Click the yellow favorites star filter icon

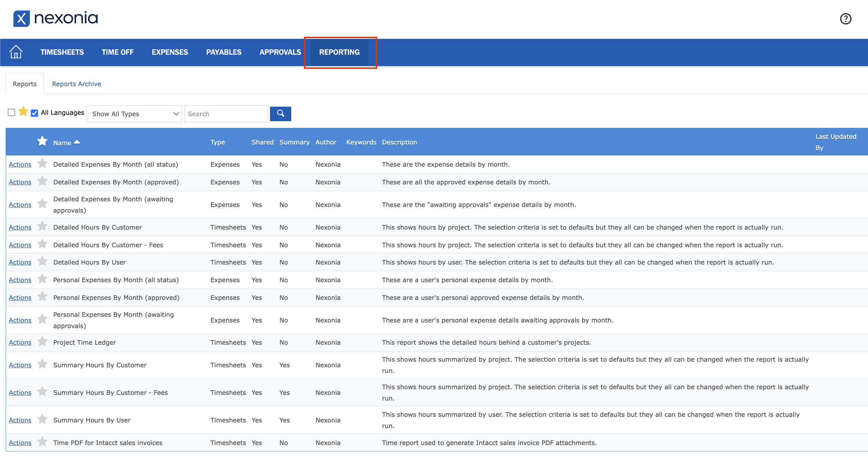(x=23, y=111)
